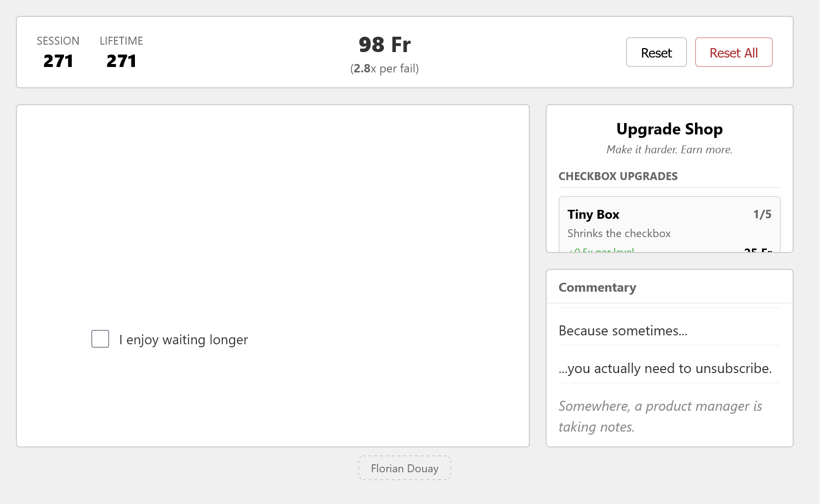
Task: Click the LIFETIME counter value
Action: tap(121, 61)
